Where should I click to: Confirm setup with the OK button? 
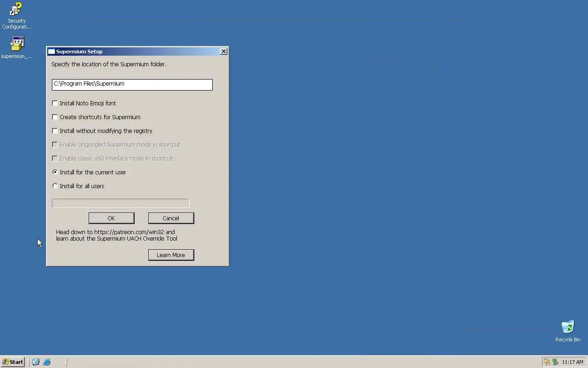click(x=111, y=218)
